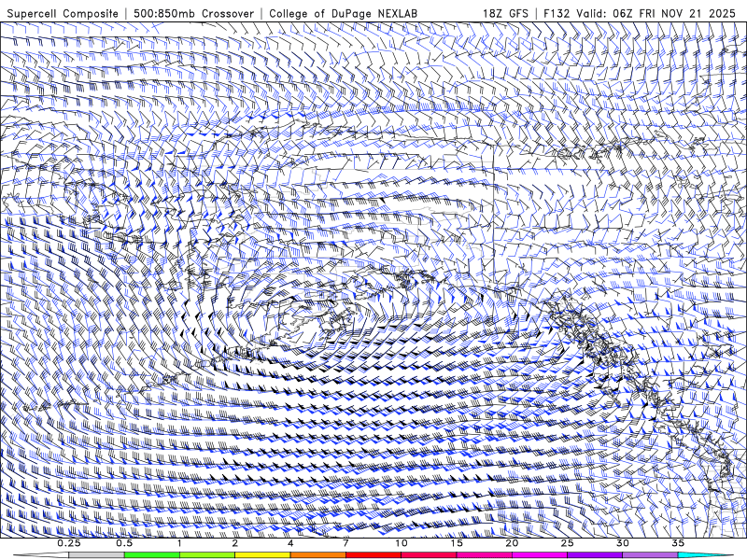Image resolution: width=747 pixels, height=560 pixels.
Task: Click the 2 value on the color scale
Action: [x=235, y=543]
